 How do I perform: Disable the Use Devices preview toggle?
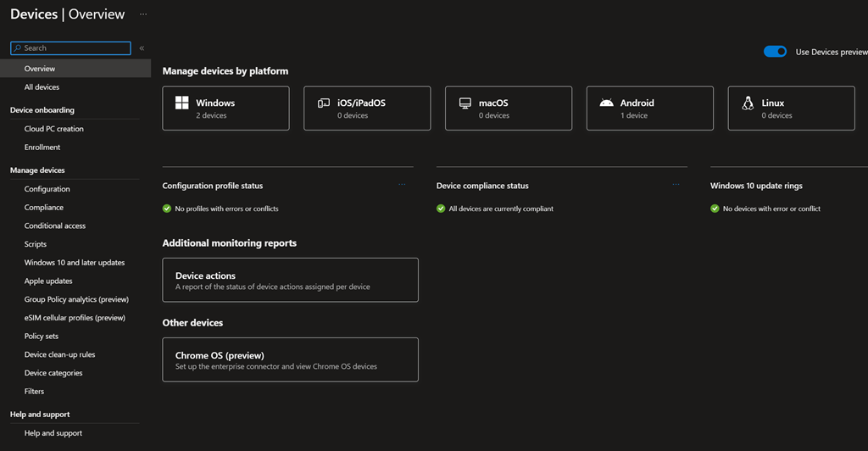pyautogui.click(x=775, y=52)
